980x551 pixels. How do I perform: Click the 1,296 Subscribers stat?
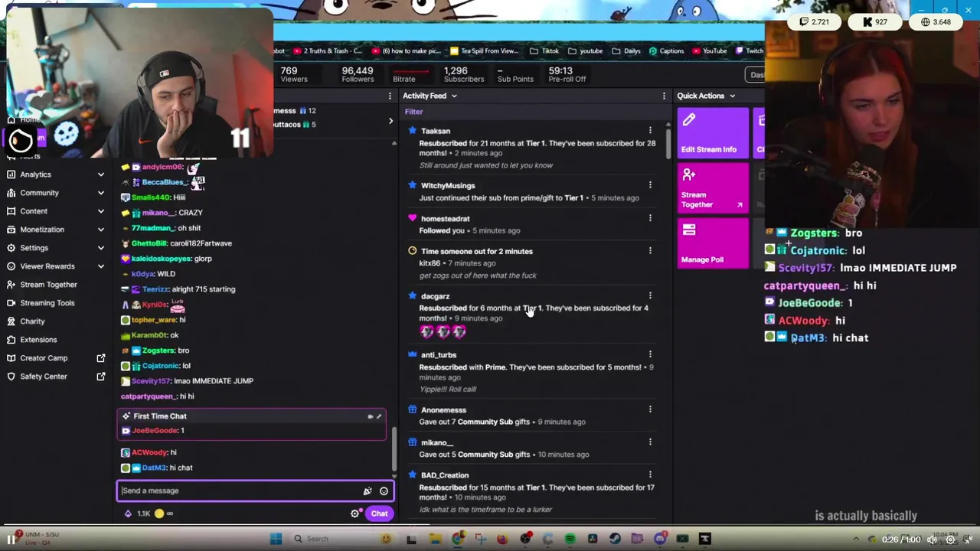click(463, 74)
